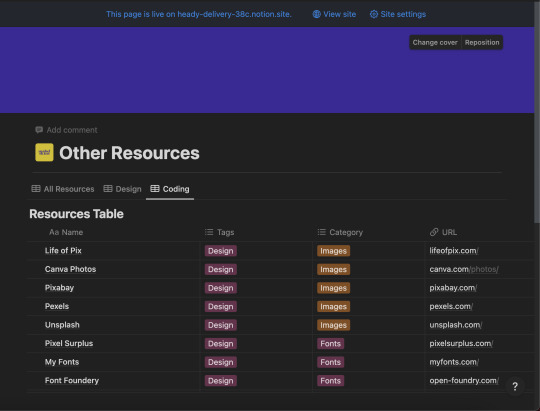The height and width of the screenshot is (411, 540).
Task: Open the lifeofpix.com/ URL
Action: (x=454, y=251)
